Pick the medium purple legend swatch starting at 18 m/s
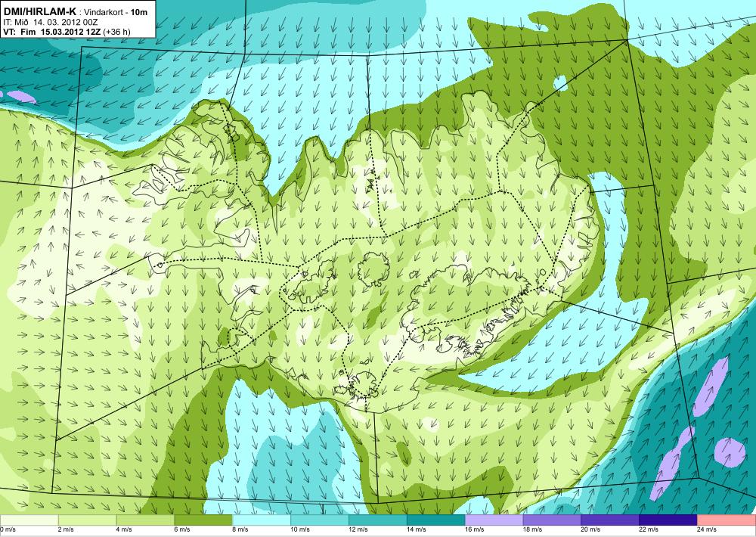The height and width of the screenshot is (537, 756). (x=552, y=520)
